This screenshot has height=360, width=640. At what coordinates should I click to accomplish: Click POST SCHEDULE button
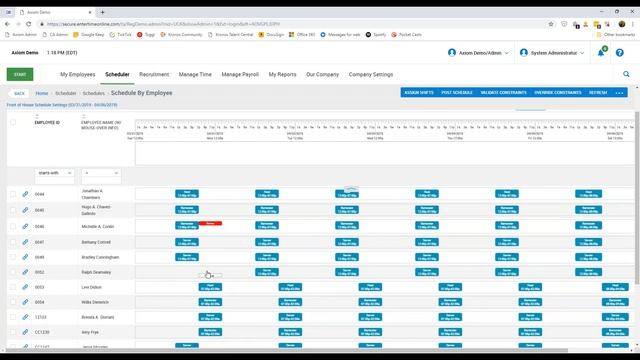pos(457,93)
